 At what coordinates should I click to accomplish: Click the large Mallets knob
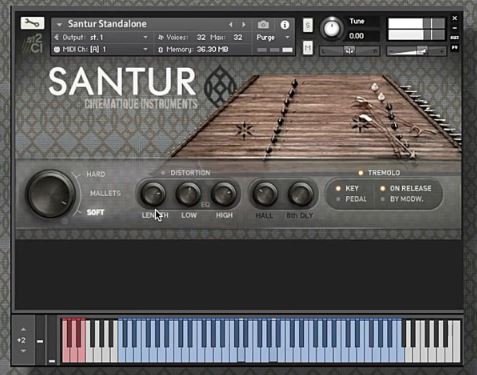point(50,194)
